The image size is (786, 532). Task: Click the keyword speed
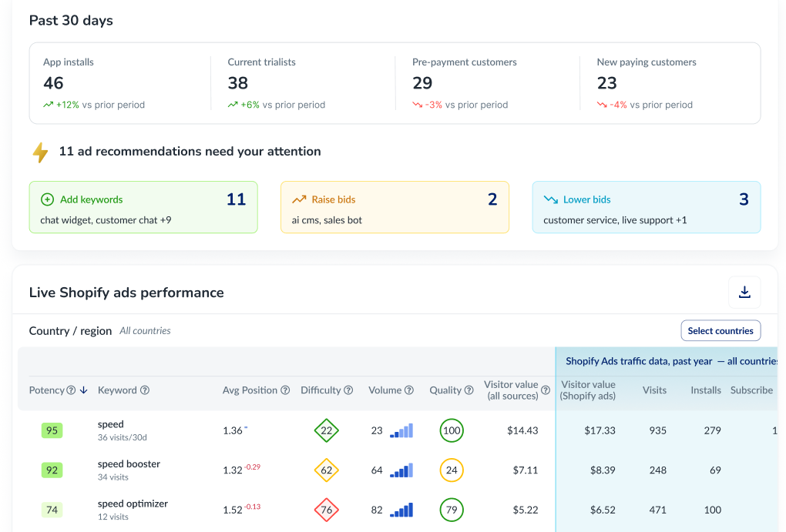click(x=111, y=424)
